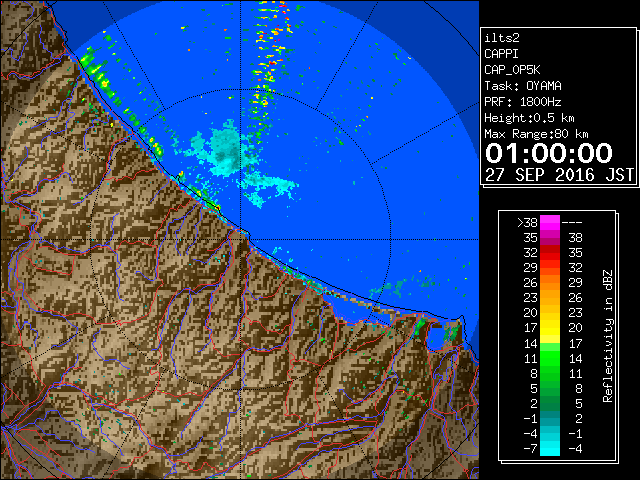
Task: Pick the orange-red 29–32 dBZ swatch
Action: pos(550,268)
